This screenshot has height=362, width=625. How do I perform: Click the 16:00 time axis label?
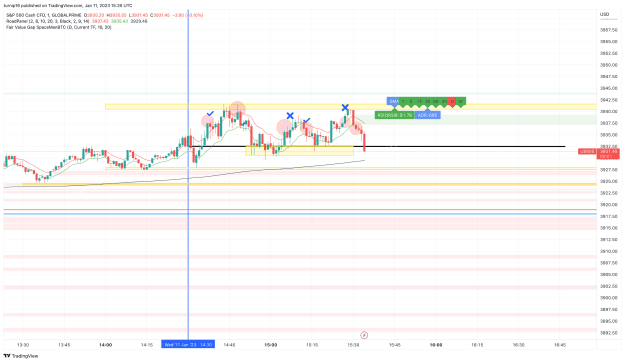(436, 345)
